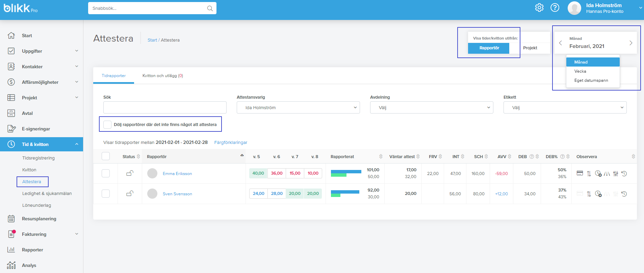Screen dimensions: 644x273
Task: Toggle the select-all checkbox in table header
Action: tap(106, 156)
